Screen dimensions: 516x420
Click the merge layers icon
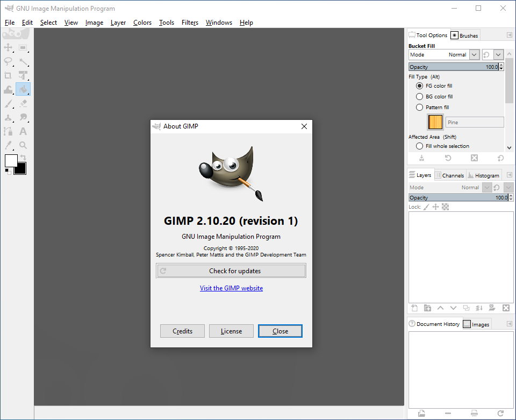coord(479,308)
